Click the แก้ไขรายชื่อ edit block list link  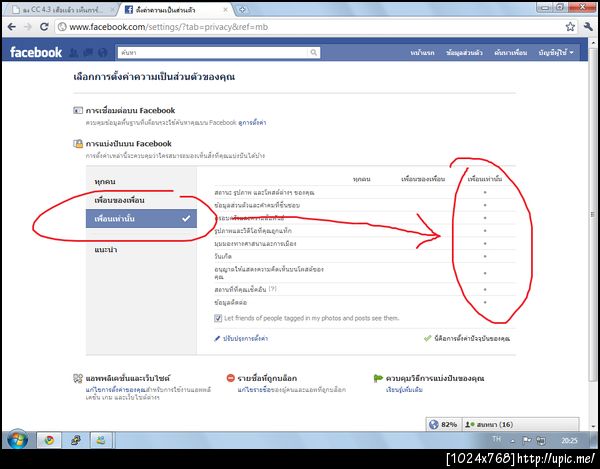click(255, 390)
